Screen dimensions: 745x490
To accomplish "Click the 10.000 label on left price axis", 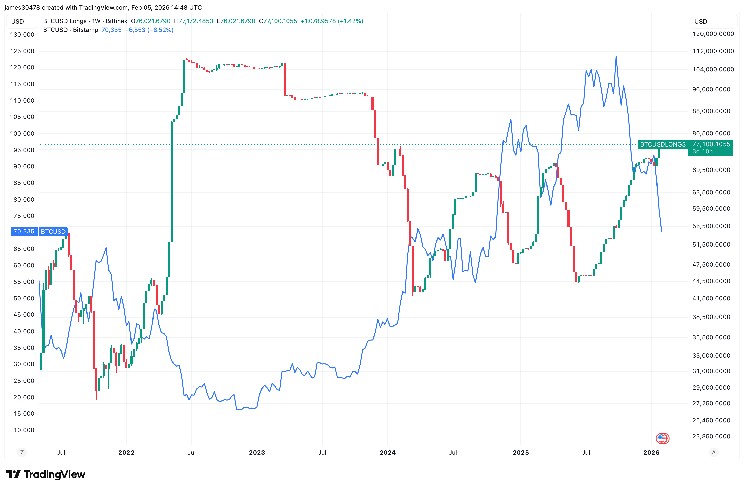I will 21,429.
